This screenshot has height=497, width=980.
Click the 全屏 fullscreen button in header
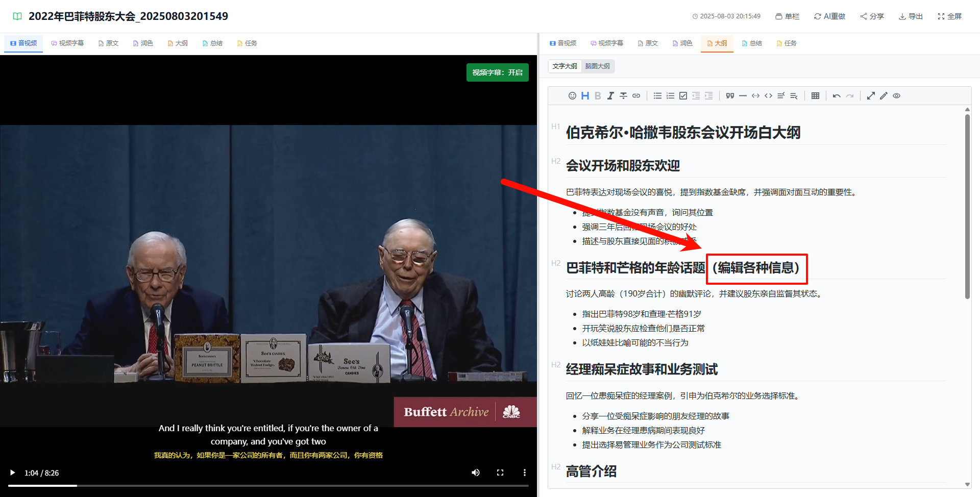tap(949, 16)
